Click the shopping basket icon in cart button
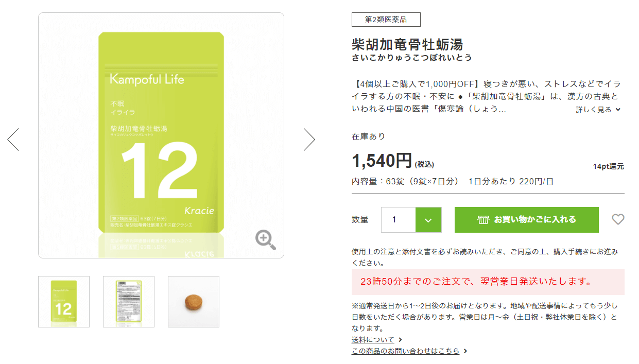 [483, 220]
